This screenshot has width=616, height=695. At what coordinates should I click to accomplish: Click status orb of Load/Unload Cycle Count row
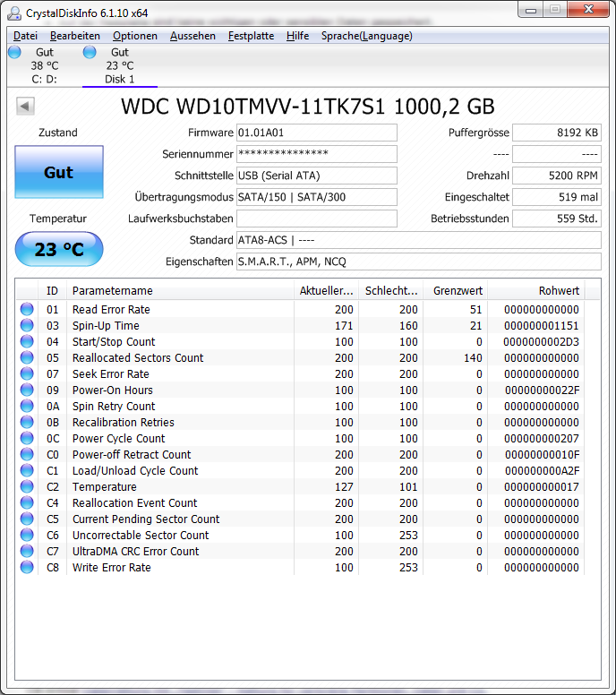click(x=27, y=470)
